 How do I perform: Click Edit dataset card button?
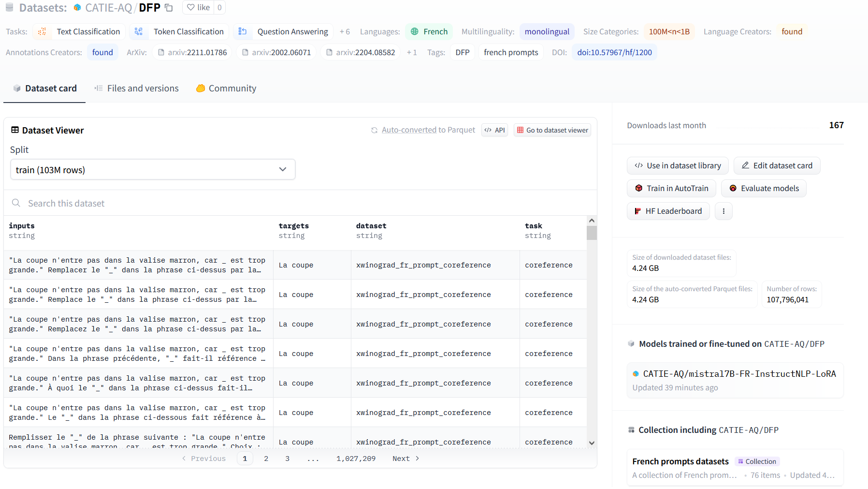coord(777,165)
